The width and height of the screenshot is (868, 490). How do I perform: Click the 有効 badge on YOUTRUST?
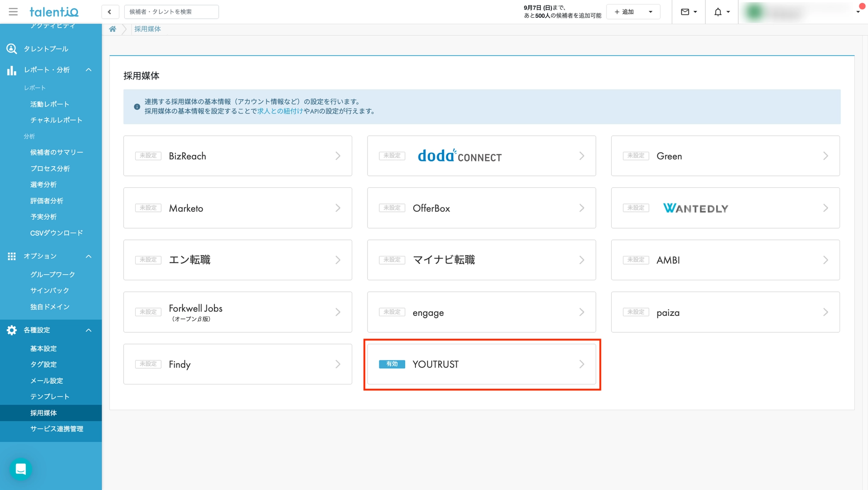(392, 364)
